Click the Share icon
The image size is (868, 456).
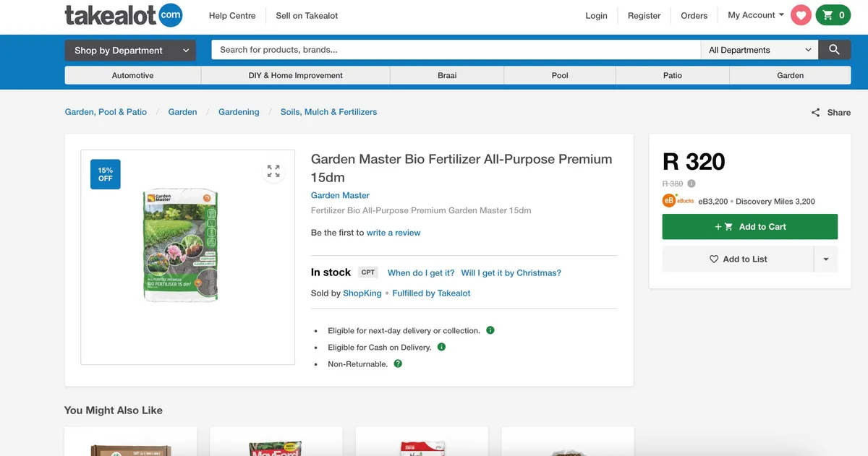[x=815, y=113]
